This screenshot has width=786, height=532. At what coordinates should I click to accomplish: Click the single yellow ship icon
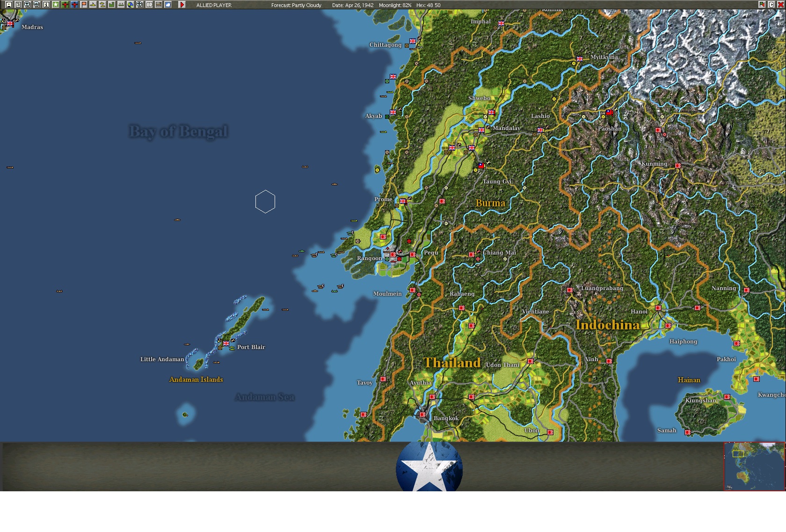(93, 5)
